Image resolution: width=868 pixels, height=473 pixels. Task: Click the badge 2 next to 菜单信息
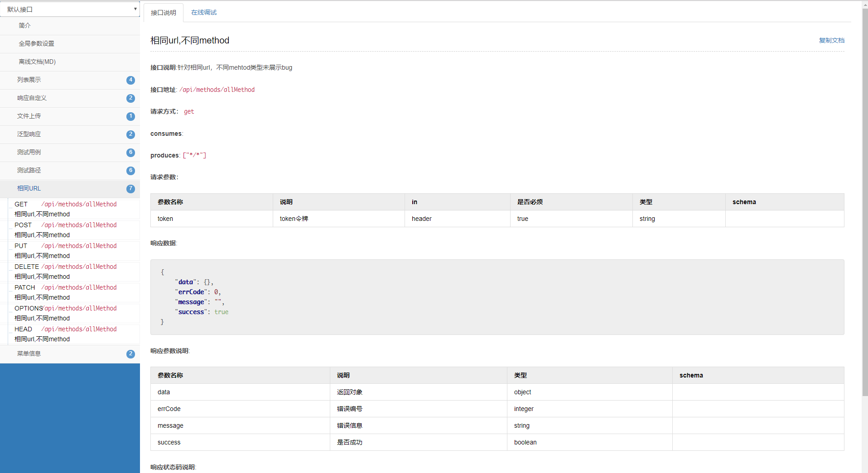click(130, 354)
